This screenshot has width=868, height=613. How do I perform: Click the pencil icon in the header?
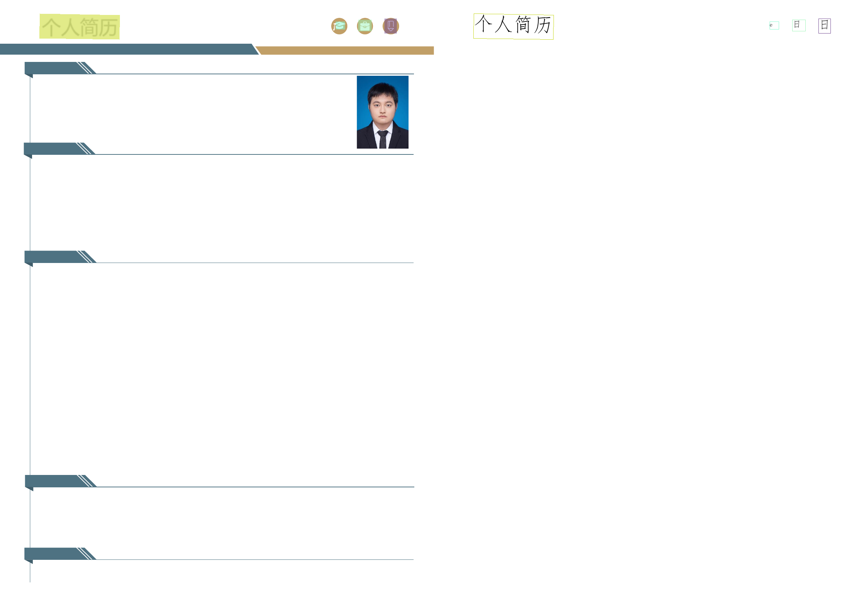[x=391, y=26]
